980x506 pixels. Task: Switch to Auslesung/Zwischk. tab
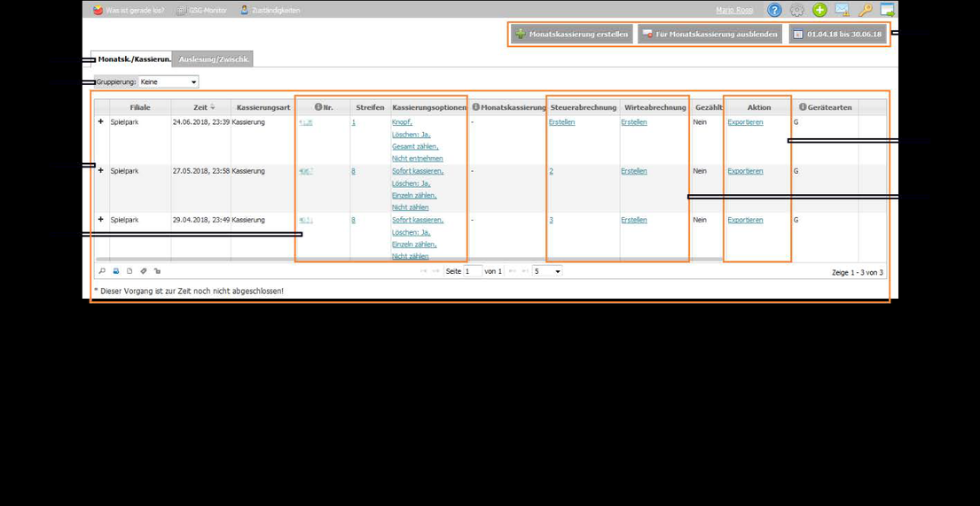point(215,59)
